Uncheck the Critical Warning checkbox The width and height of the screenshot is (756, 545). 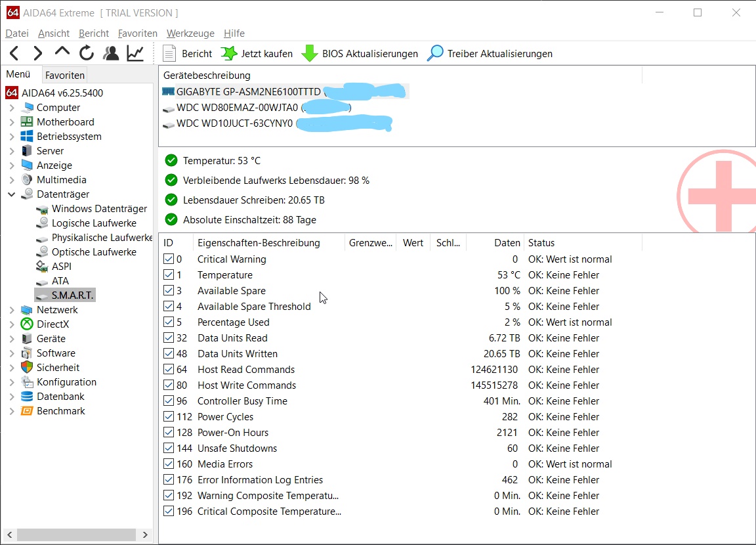click(x=168, y=259)
